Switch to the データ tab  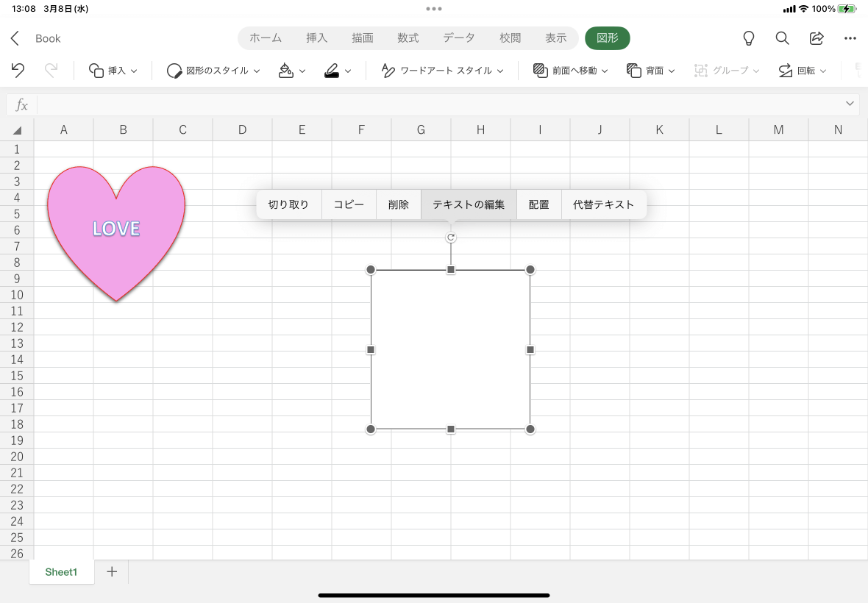coord(459,38)
